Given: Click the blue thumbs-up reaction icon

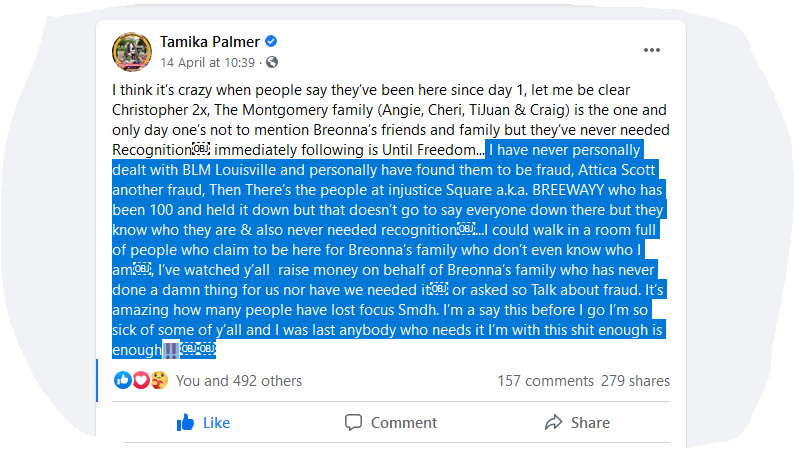Looking at the screenshot, I should [x=123, y=380].
